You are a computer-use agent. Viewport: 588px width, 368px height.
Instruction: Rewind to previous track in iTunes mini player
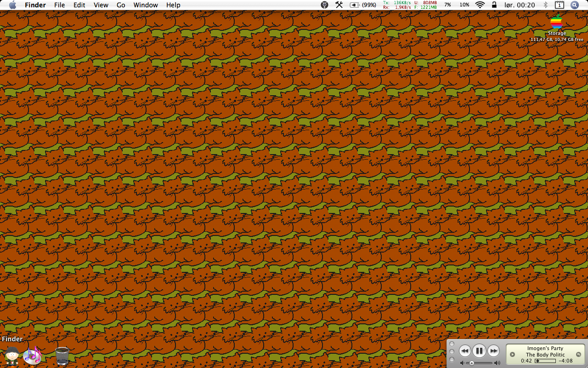pyautogui.click(x=464, y=351)
